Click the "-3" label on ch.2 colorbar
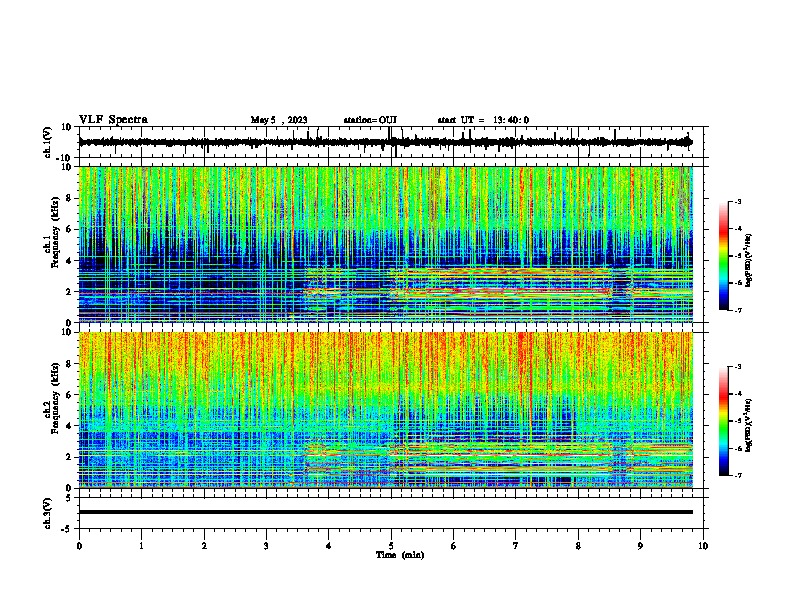792x612 pixels. coord(737,367)
